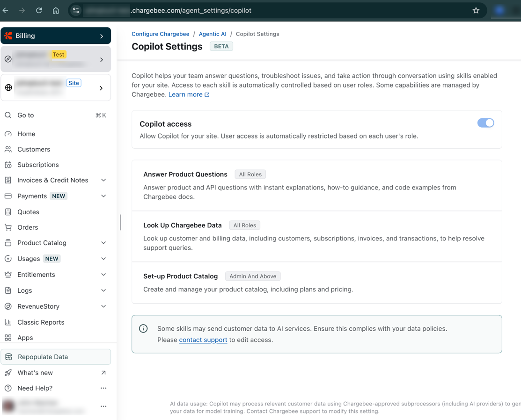
Task: Click the Set-up Product Catalog heading
Action: click(x=180, y=276)
